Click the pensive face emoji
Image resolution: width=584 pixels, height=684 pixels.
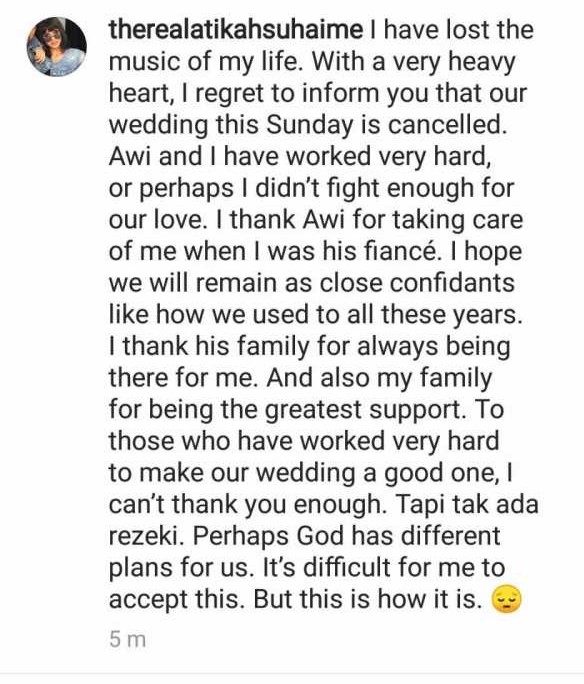point(506,600)
